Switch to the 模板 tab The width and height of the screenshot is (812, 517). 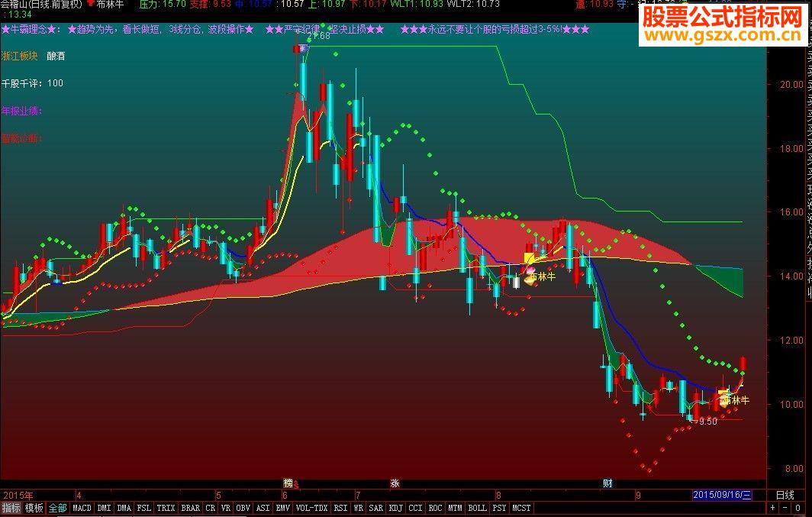point(34,508)
